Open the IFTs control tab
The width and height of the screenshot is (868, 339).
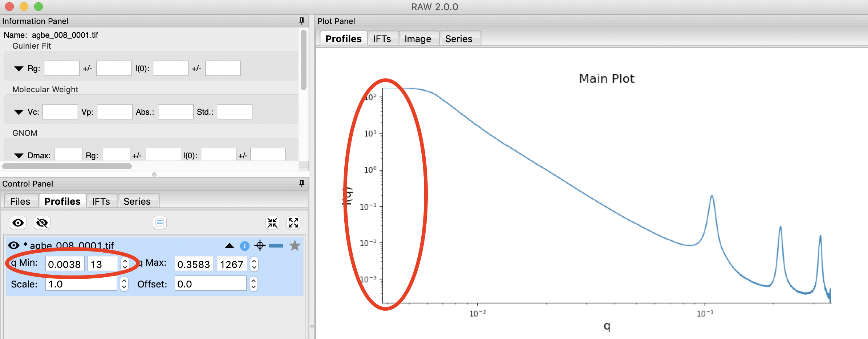click(x=101, y=201)
